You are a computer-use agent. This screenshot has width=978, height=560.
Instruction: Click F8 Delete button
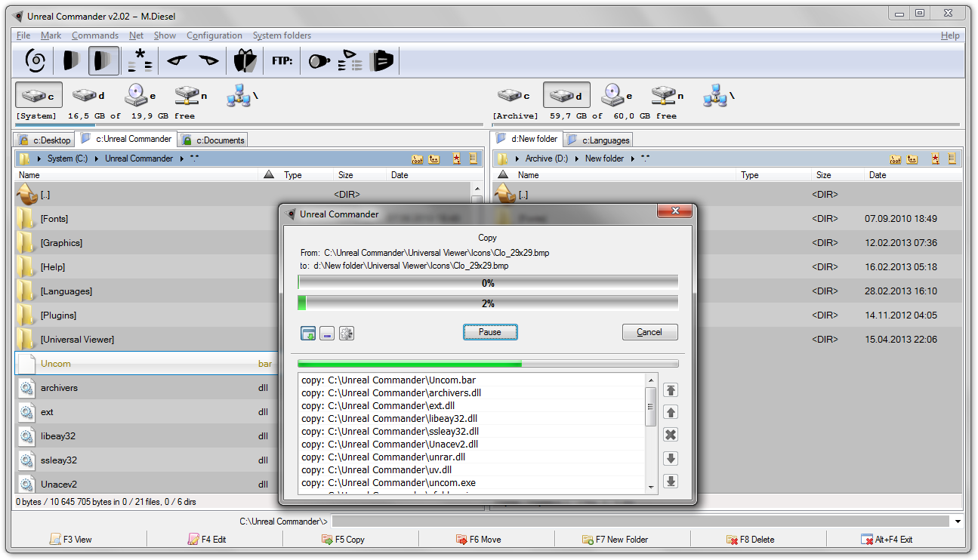tap(750, 540)
